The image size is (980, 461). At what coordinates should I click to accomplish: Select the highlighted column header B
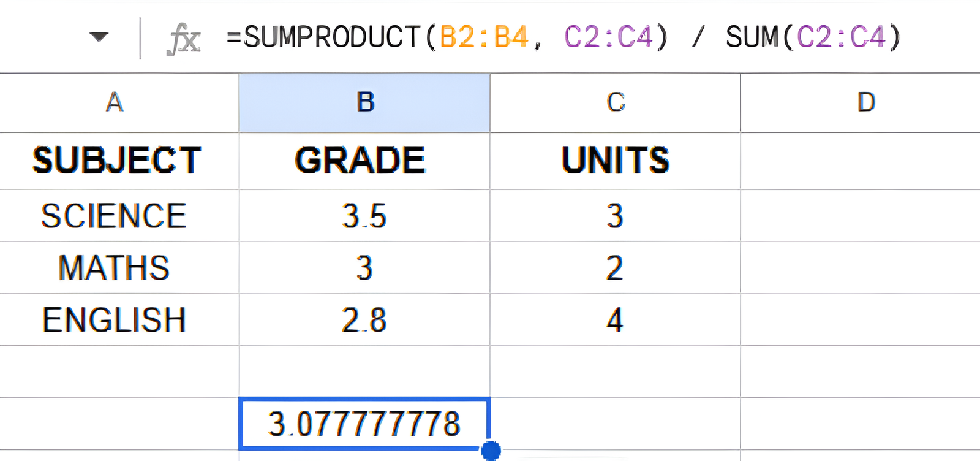(x=364, y=102)
